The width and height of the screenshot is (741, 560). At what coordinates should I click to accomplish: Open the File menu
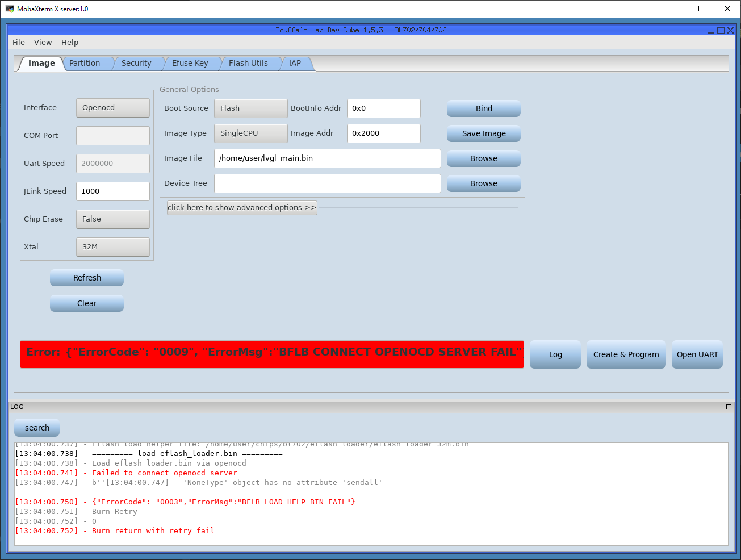19,43
